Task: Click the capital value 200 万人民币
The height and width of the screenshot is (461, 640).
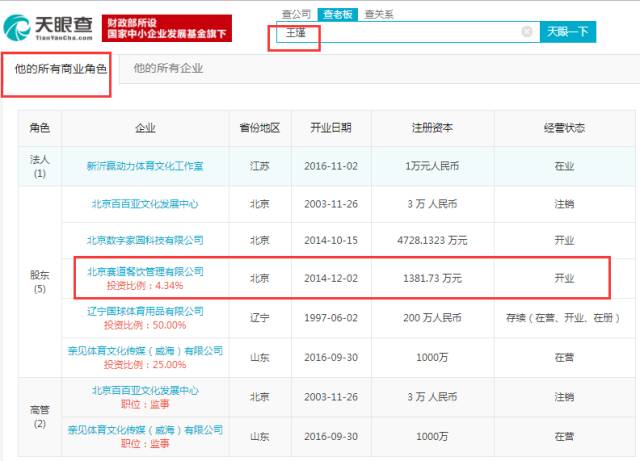Action: tap(432, 318)
